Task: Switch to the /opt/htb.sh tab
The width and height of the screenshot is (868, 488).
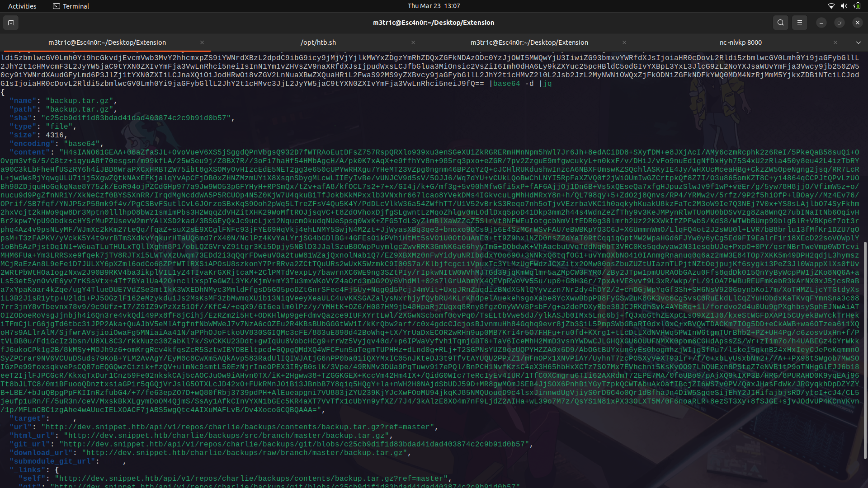Action: pos(318,42)
